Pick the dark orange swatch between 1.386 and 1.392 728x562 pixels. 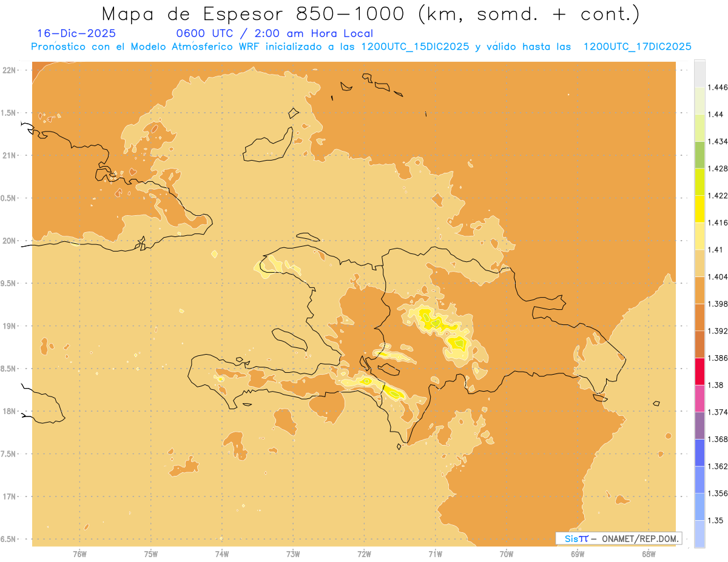click(x=699, y=344)
